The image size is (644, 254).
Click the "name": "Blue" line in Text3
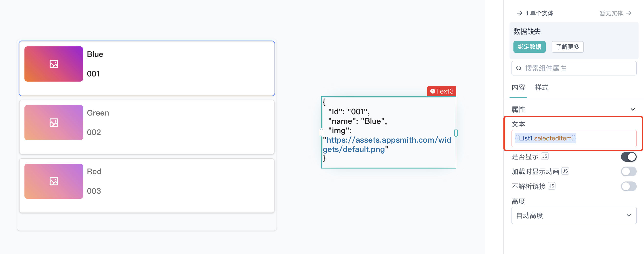point(357,121)
